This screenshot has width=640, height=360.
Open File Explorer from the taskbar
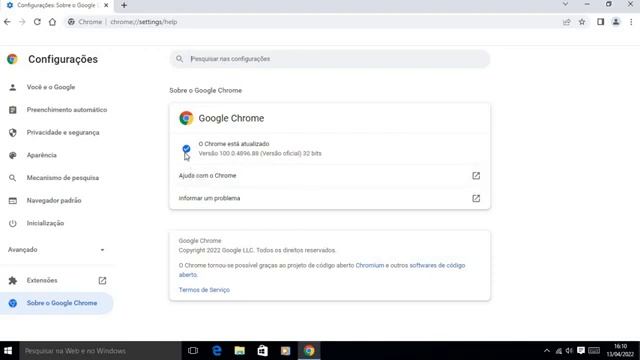coord(240,351)
